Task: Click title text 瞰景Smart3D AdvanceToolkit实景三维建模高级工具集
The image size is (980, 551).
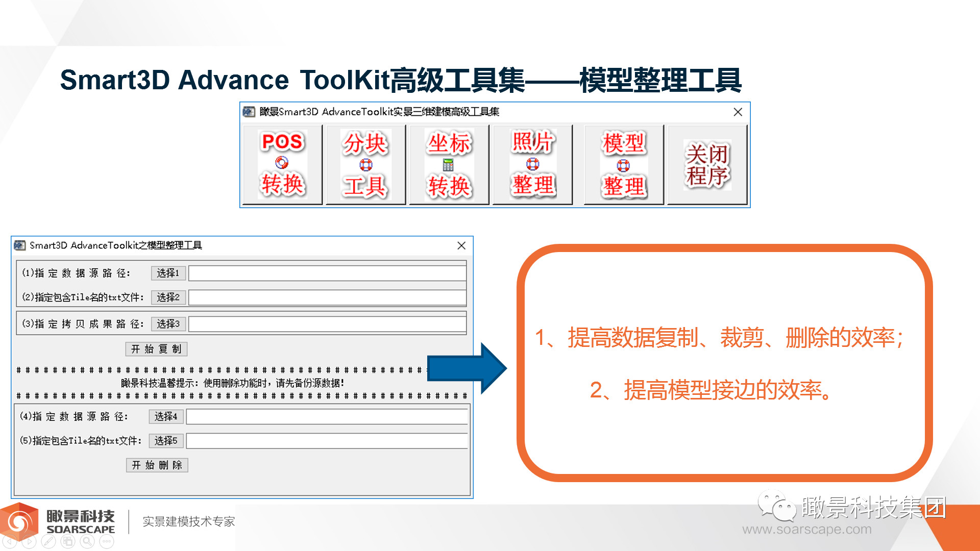Action: click(x=379, y=112)
